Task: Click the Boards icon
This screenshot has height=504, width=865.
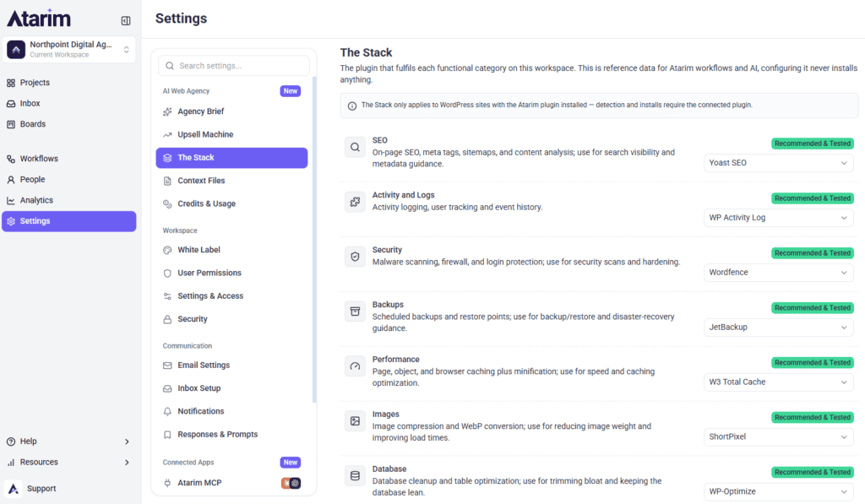Action: [11, 125]
